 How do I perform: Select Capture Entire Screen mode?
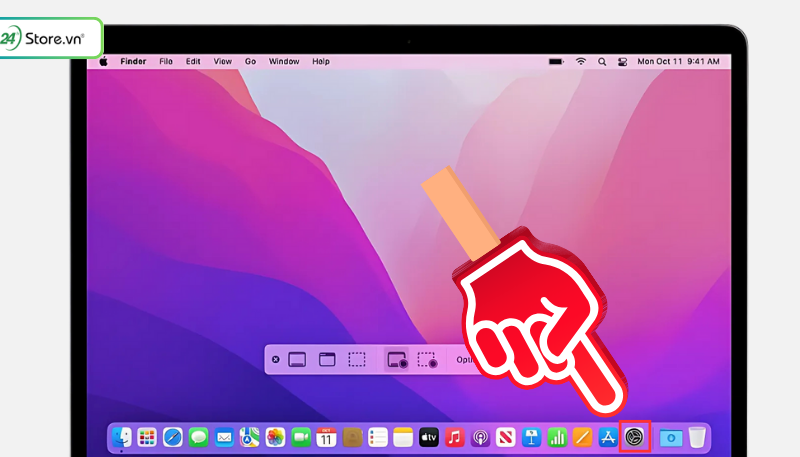297,360
